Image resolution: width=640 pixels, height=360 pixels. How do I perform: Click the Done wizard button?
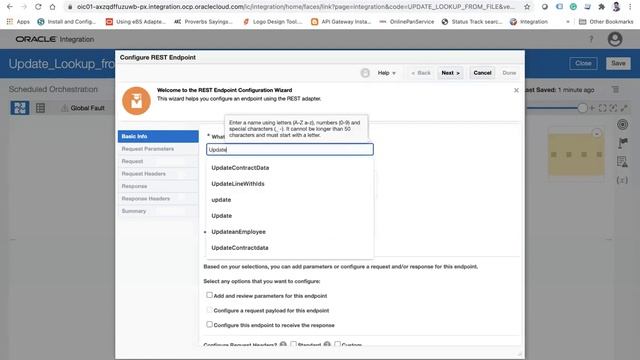tap(509, 73)
